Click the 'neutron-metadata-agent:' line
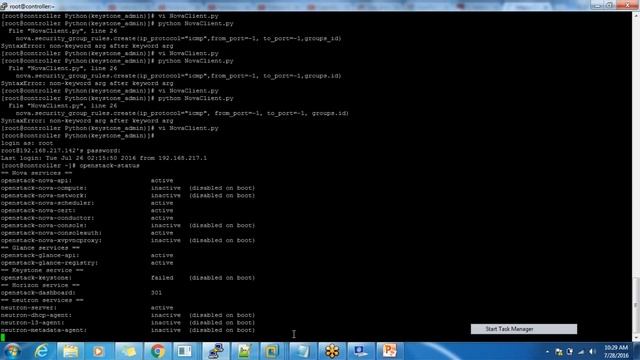 [128, 330]
